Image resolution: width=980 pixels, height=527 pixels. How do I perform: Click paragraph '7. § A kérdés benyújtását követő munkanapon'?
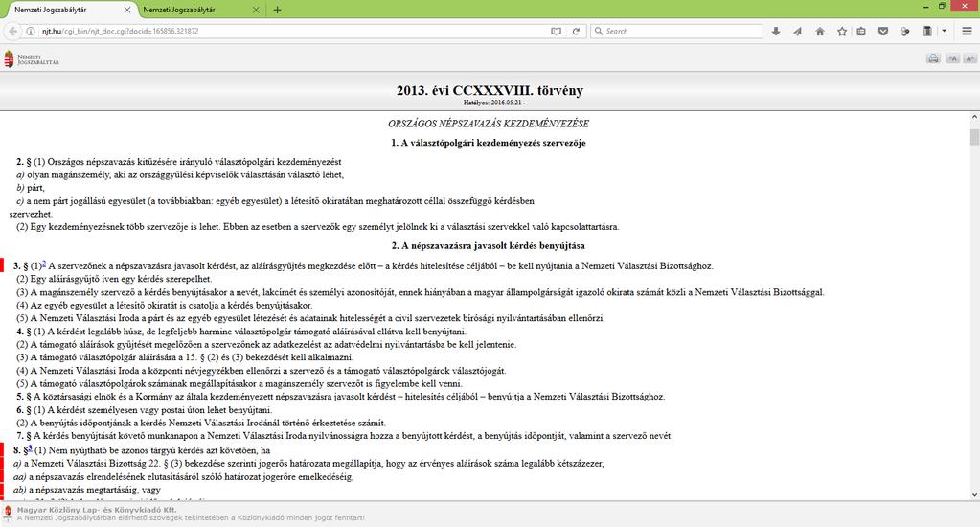[344, 436]
